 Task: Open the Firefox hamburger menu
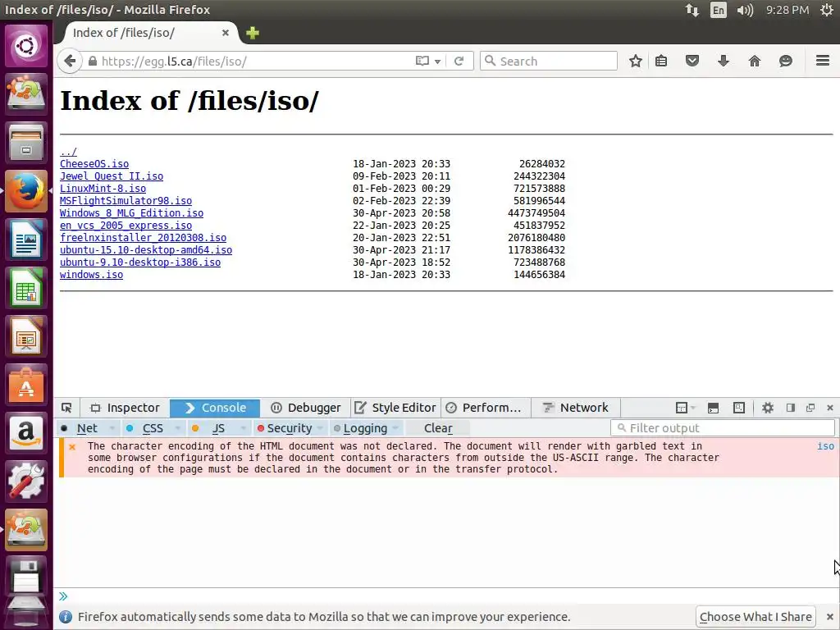[x=823, y=61]
